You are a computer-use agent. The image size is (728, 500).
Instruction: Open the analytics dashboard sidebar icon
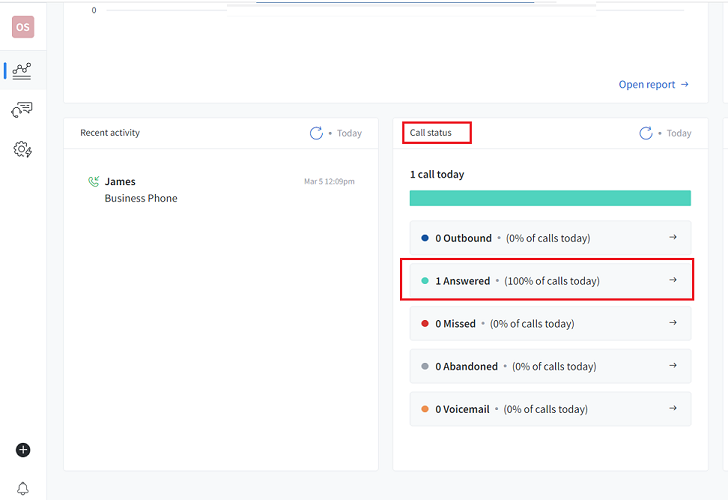point(22,71)
